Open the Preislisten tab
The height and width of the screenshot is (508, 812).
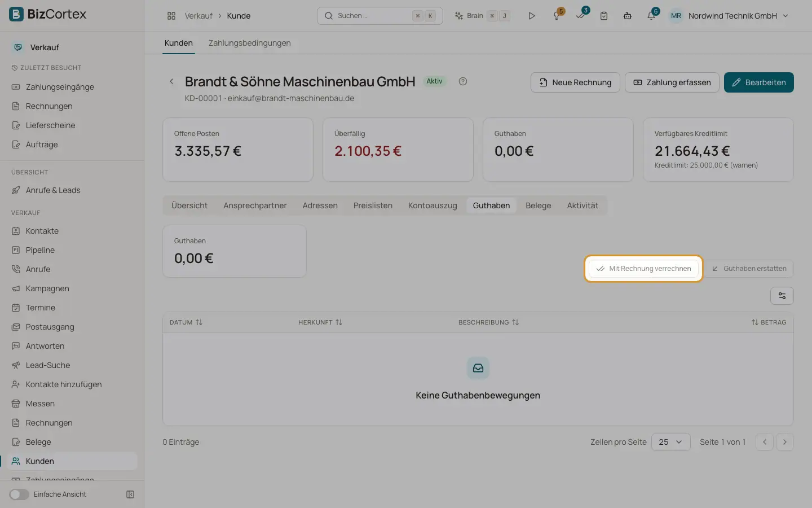click(x=373, y=205)
